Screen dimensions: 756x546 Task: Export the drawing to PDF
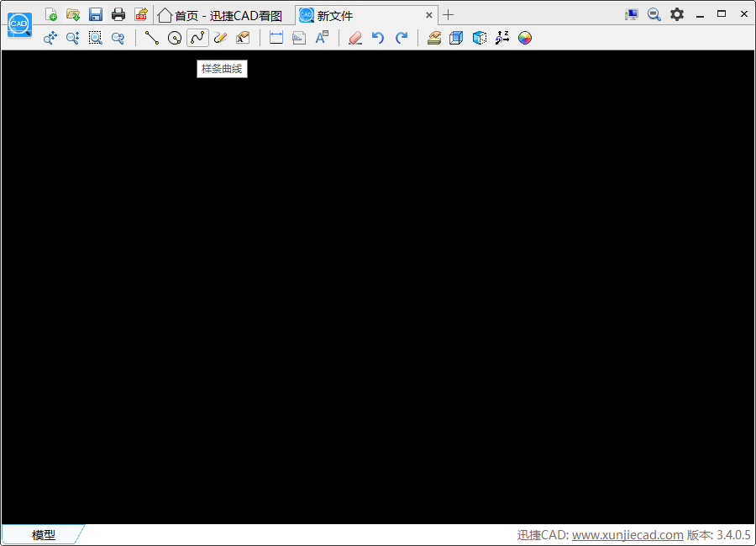pos(141,14)
